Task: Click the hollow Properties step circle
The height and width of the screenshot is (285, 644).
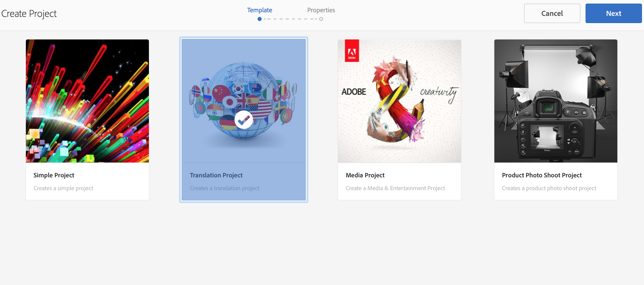Action: click(x=321, y=19)
